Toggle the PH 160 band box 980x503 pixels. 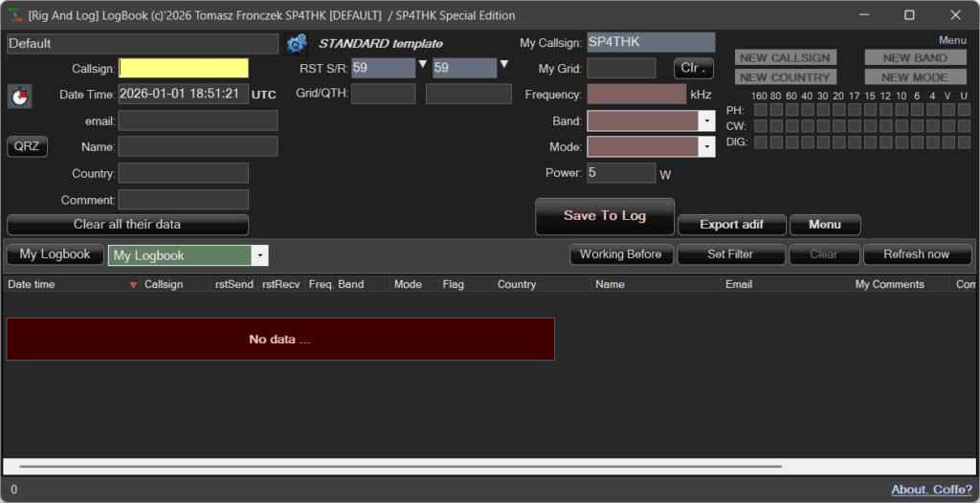click(760, 110)
